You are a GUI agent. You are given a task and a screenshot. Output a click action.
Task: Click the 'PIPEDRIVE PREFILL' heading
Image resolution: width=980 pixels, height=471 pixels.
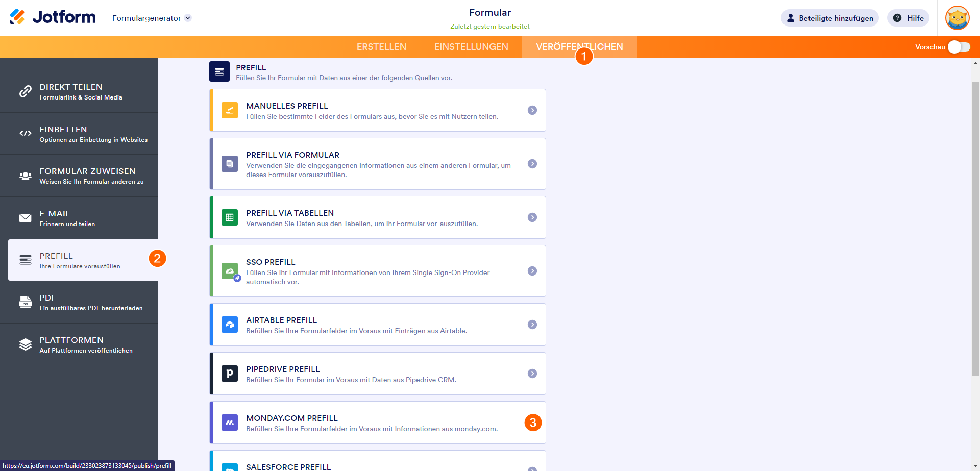[x=283, y=369]
